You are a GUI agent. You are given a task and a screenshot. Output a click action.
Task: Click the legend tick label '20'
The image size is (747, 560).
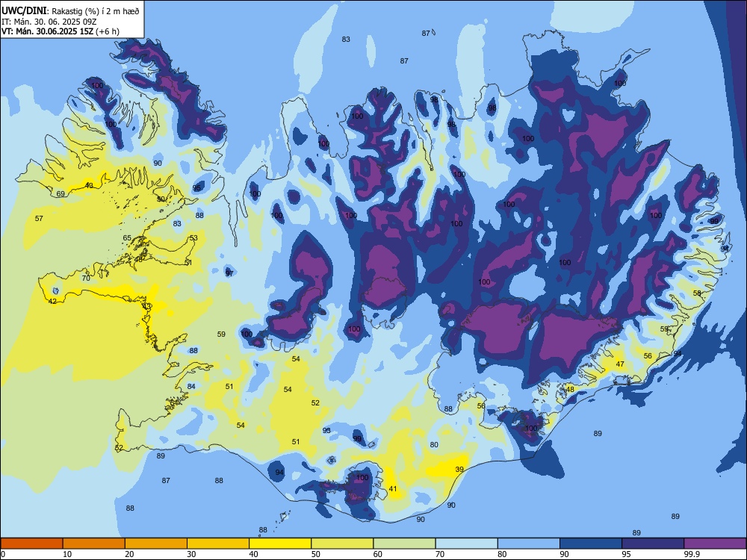129,554
